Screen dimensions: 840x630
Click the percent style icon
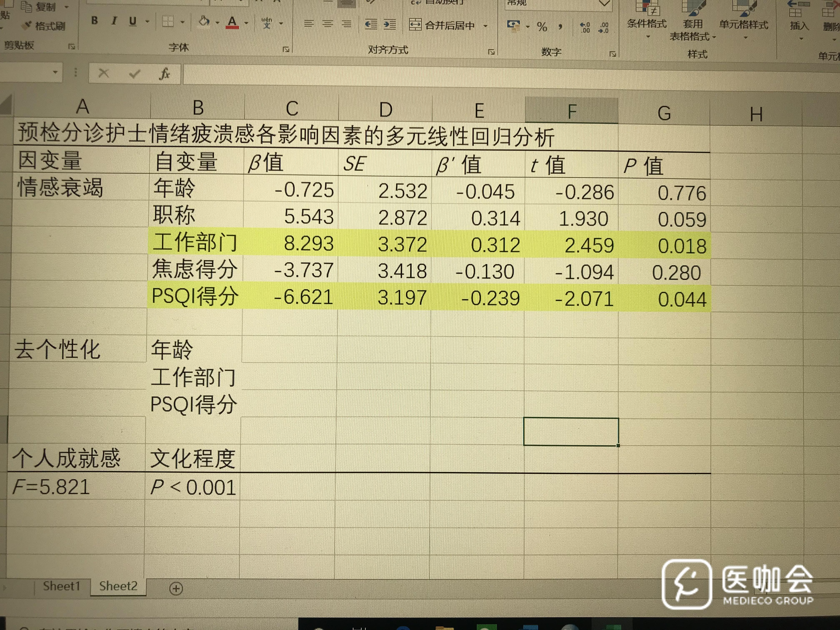[542, 27]
